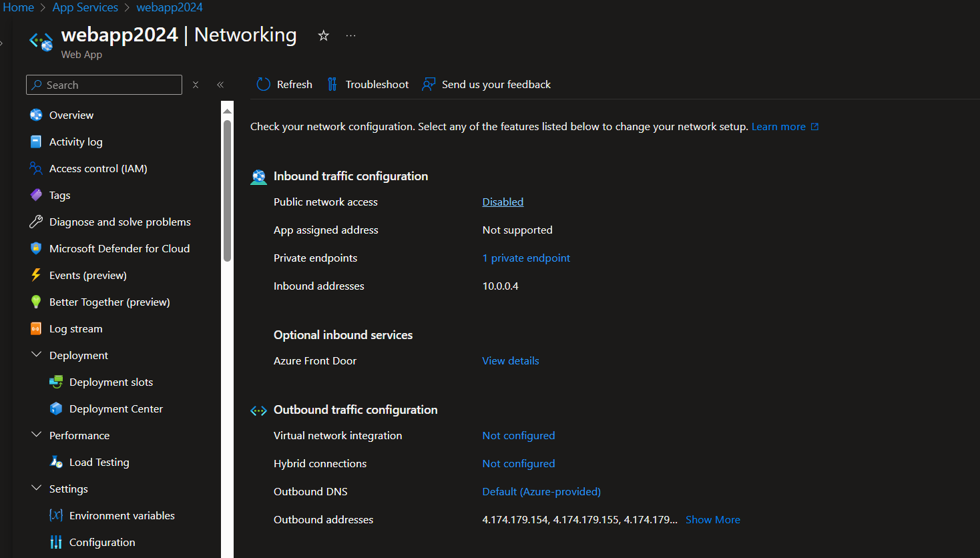Viewport: 980px width, 558px height.
Task: Collapse the sidebar menu with double chevron
Action: coord(220,85)
